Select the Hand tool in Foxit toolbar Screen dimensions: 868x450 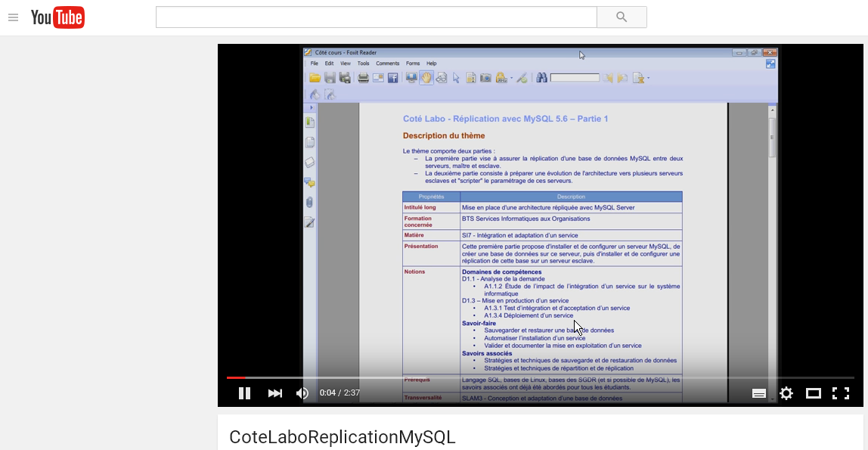pyautogui.click(x=426, y=78)
